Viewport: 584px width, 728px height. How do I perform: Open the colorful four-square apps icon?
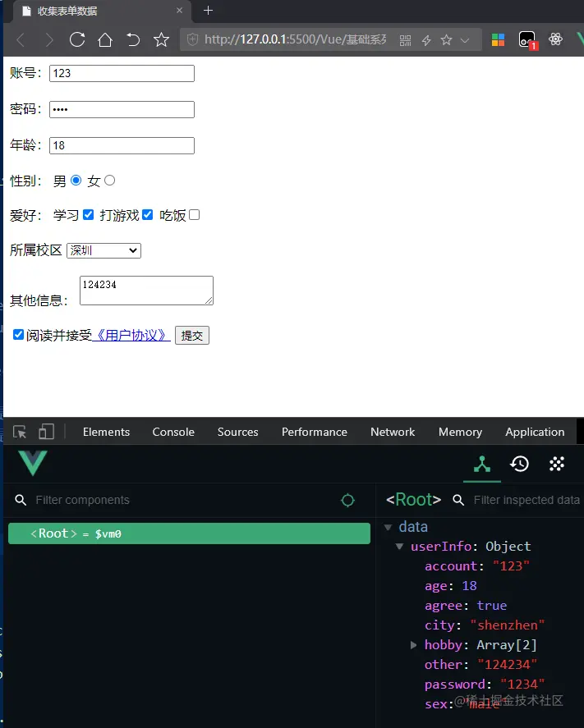(x=498, y=40)
